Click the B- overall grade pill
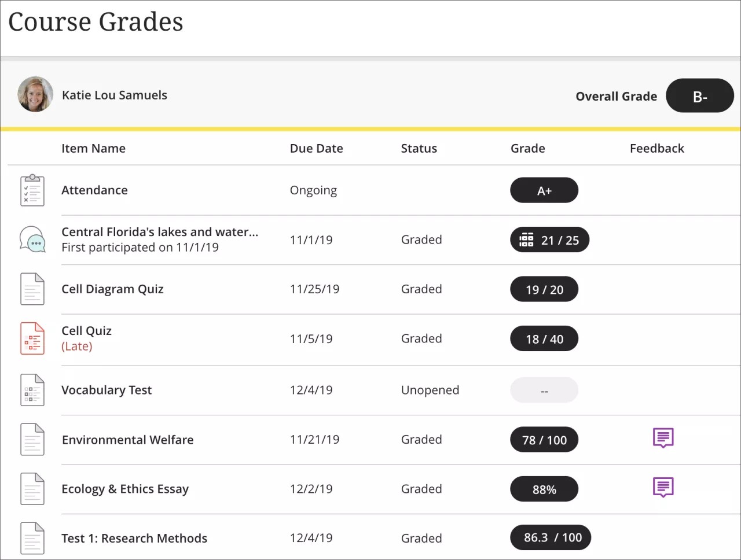This screenshot has width=741, height=560. click(x=699, y=96)
